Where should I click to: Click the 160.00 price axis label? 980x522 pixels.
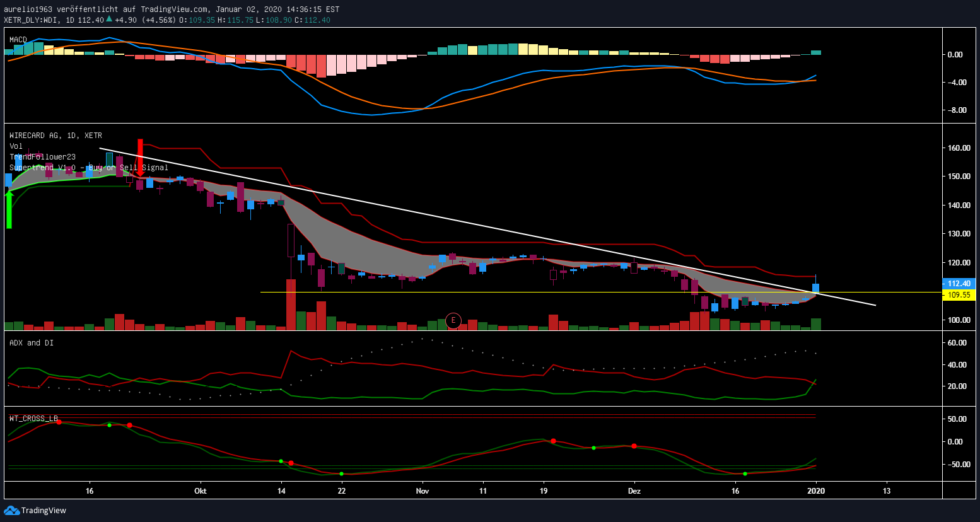[959, 148]
